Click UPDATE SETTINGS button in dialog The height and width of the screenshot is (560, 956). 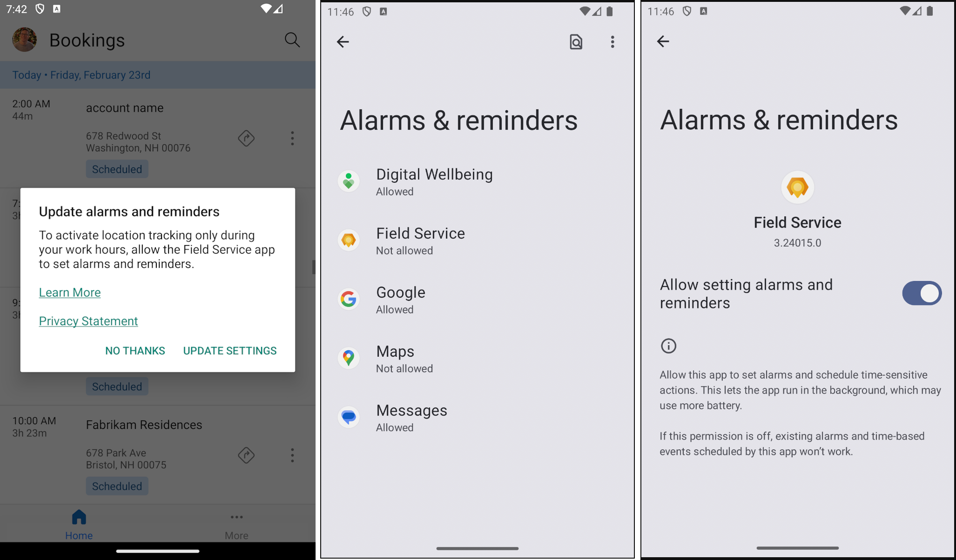click(229, 350)
